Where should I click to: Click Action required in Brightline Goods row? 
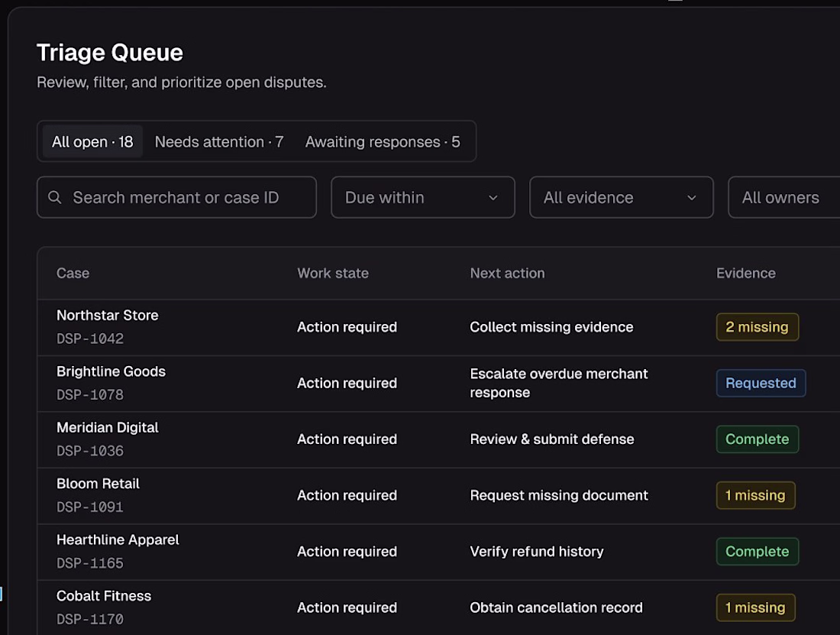coord(347,383)
